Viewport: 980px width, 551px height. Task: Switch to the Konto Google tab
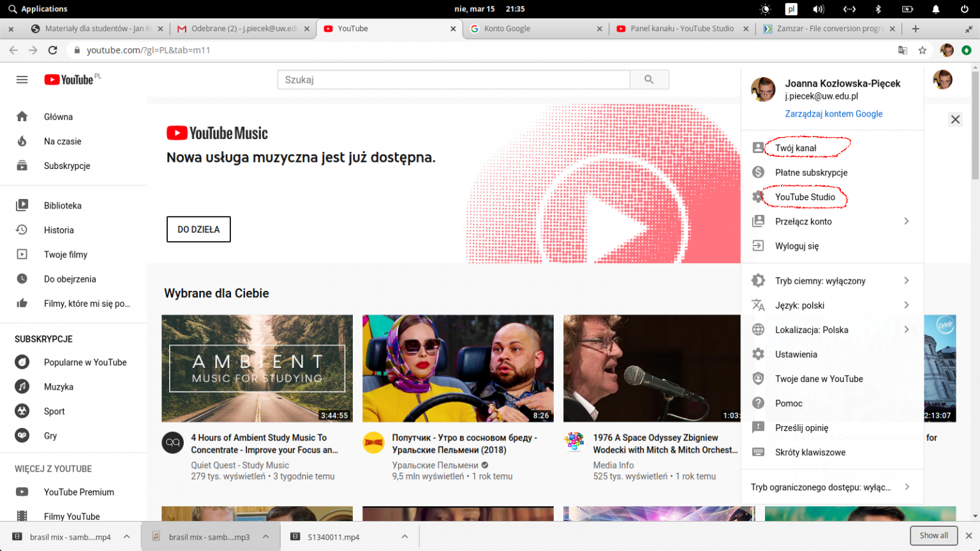click(x=536, y=29)
